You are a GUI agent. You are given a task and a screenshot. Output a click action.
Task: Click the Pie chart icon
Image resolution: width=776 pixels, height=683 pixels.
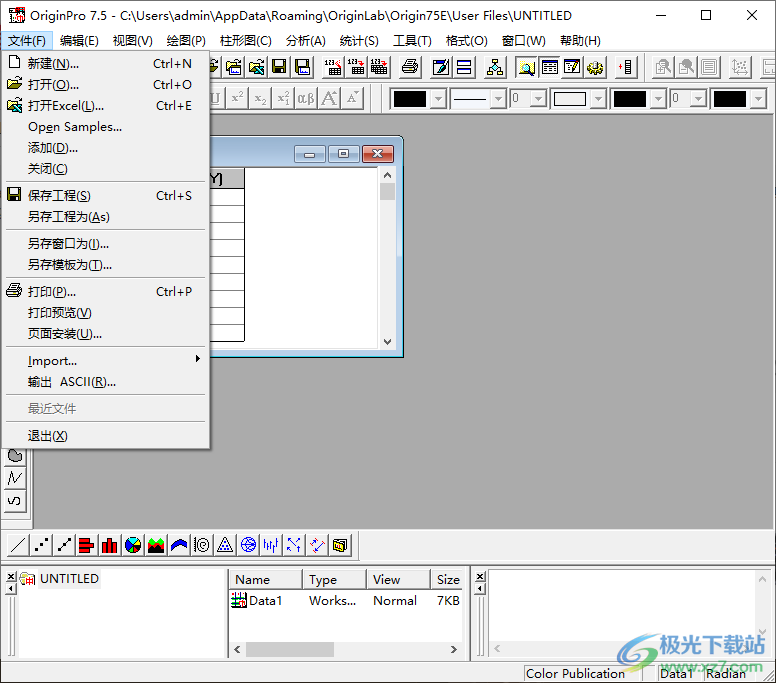[x=133, y=545]
